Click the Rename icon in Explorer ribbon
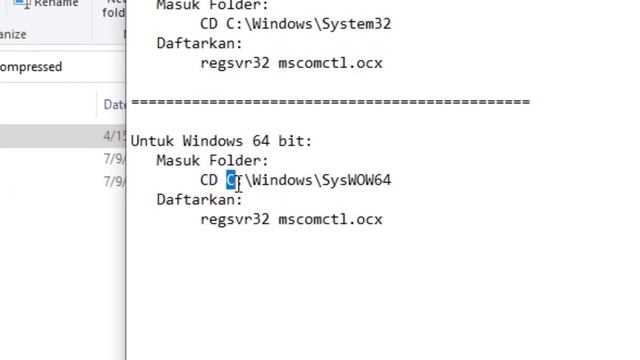Screen dimensions: 640x360 23,4
